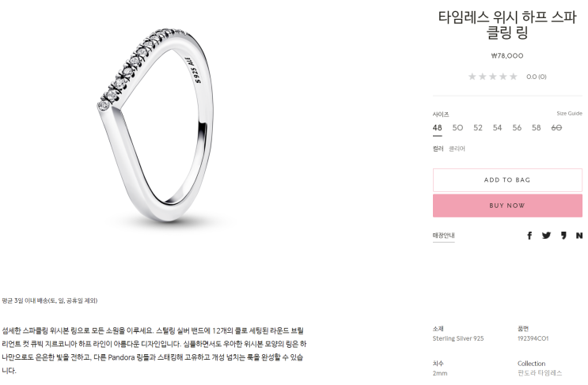Open the 매장안내 store info link
Viewport: 588px width, 385px height.
click(x=444, y=236)
